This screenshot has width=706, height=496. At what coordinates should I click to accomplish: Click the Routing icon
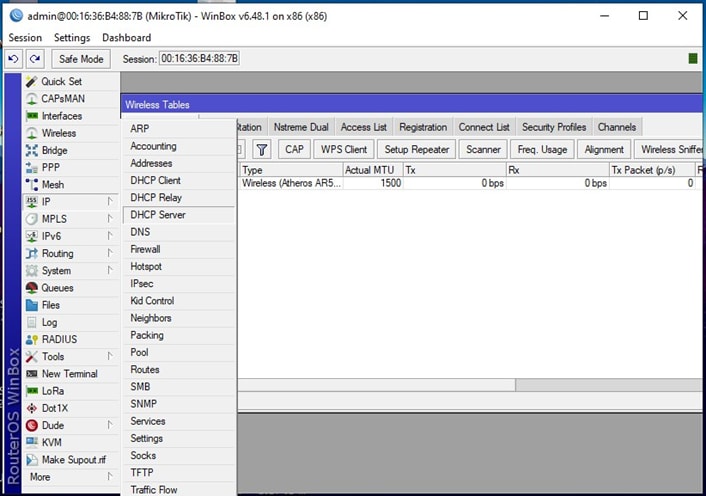pos(32,253)
